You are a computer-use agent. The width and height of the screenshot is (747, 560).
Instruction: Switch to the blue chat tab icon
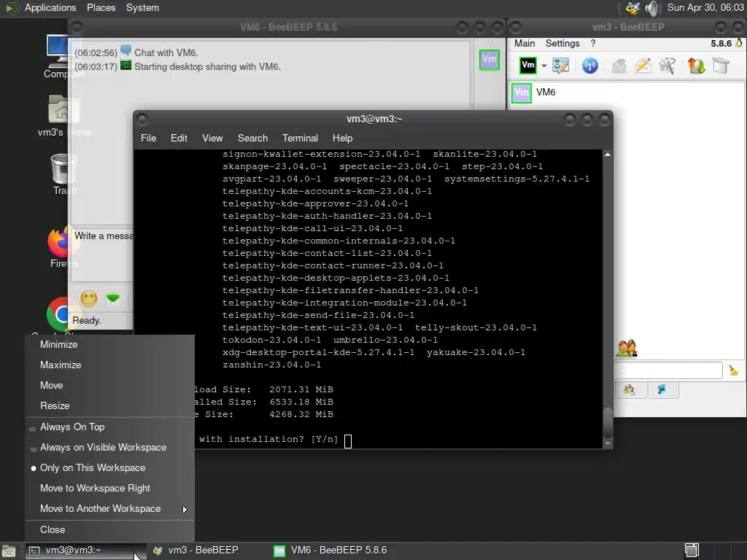pos(662,389)
